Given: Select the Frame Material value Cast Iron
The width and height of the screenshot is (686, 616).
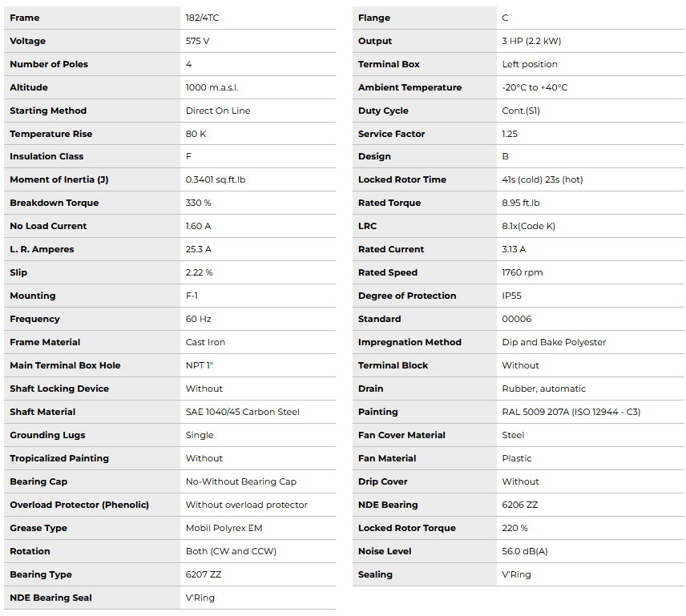Looking at the screenshot, I should 206,342.
